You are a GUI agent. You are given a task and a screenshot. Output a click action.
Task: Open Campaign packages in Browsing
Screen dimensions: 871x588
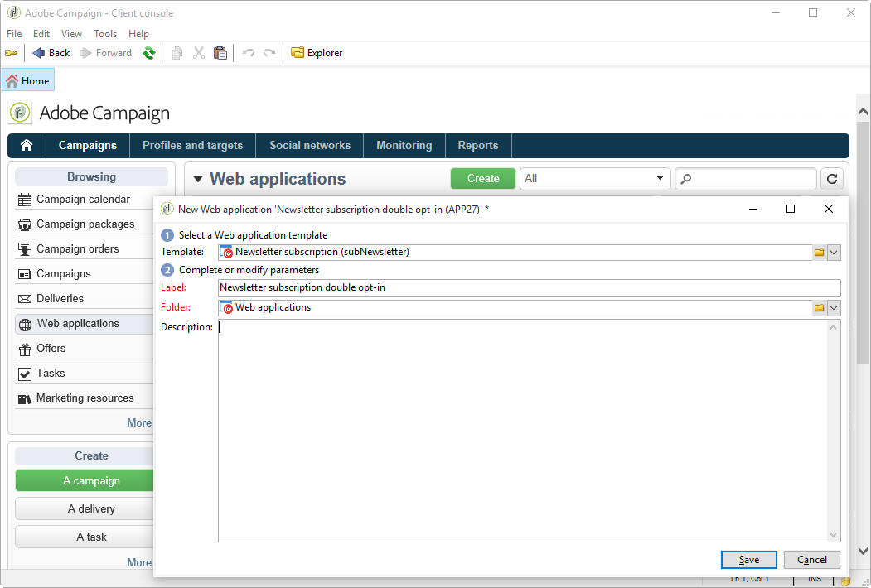coord(84,224)
